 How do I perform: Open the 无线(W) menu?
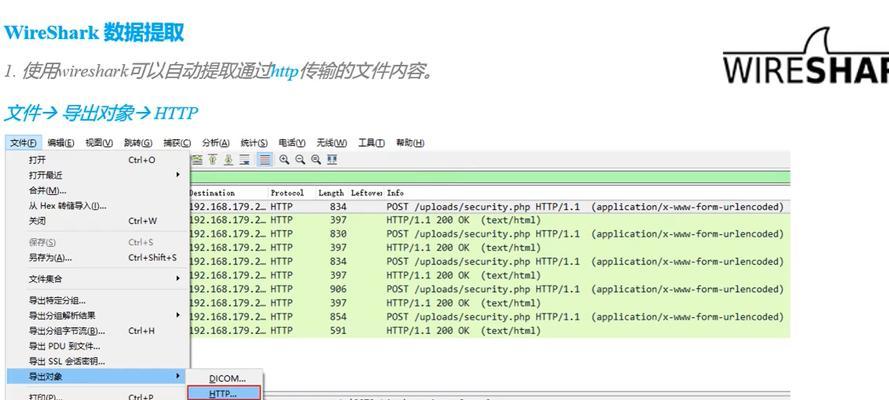(332, 143)
